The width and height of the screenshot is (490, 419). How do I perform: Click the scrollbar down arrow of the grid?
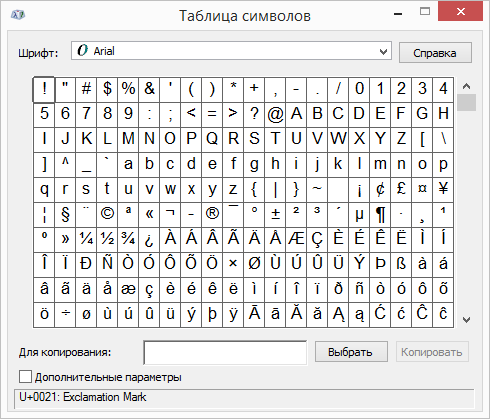(466, 320)
